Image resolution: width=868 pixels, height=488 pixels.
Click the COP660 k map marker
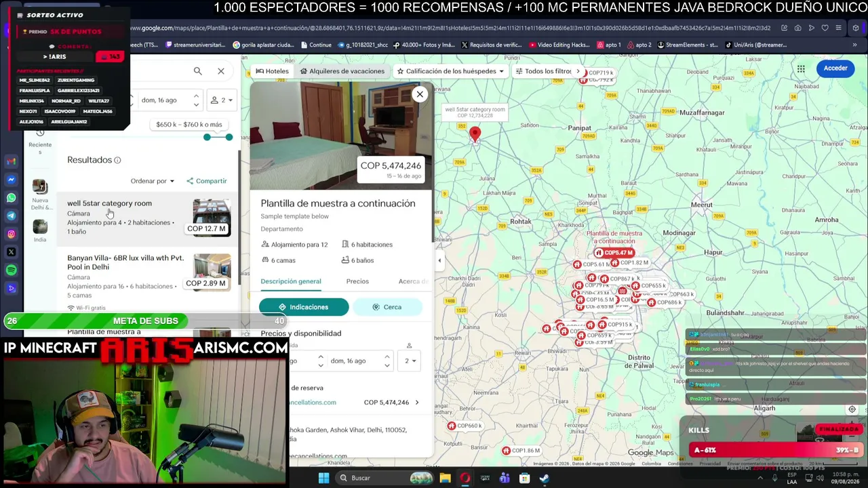(465, 426)
